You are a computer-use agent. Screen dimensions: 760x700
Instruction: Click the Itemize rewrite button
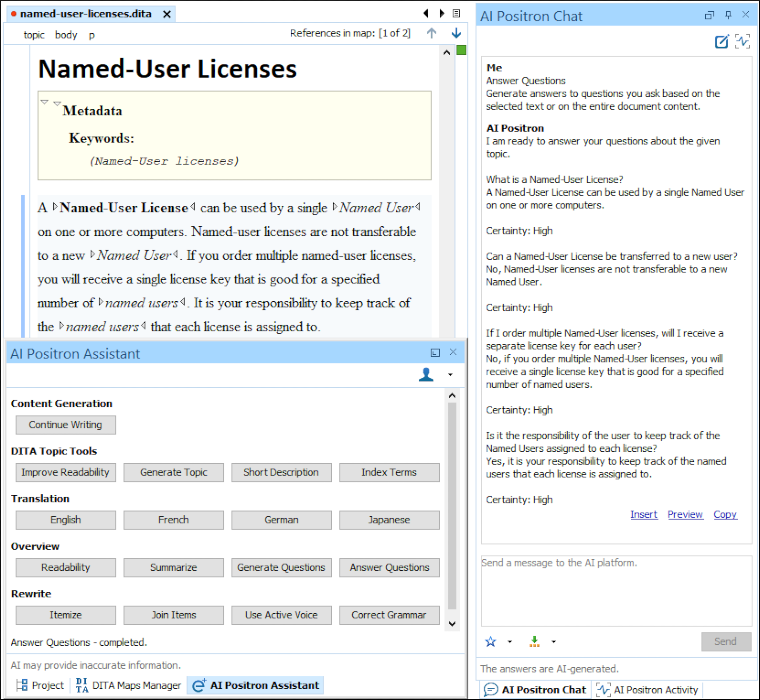65,615
